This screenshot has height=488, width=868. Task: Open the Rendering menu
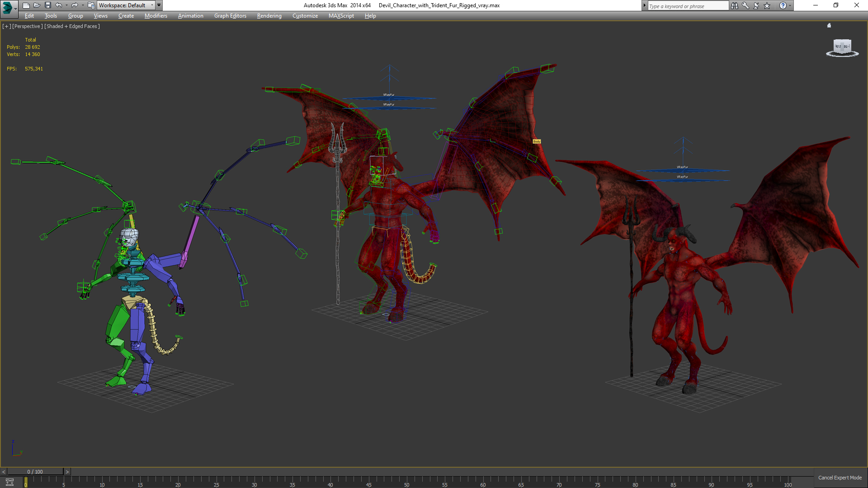(269, 16)
